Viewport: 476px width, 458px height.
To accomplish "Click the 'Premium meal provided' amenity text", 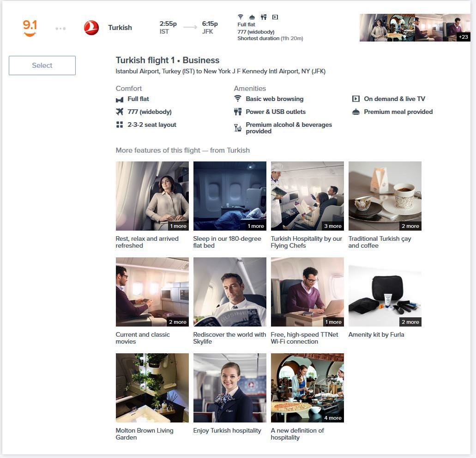I will click(x=398, y=112).
